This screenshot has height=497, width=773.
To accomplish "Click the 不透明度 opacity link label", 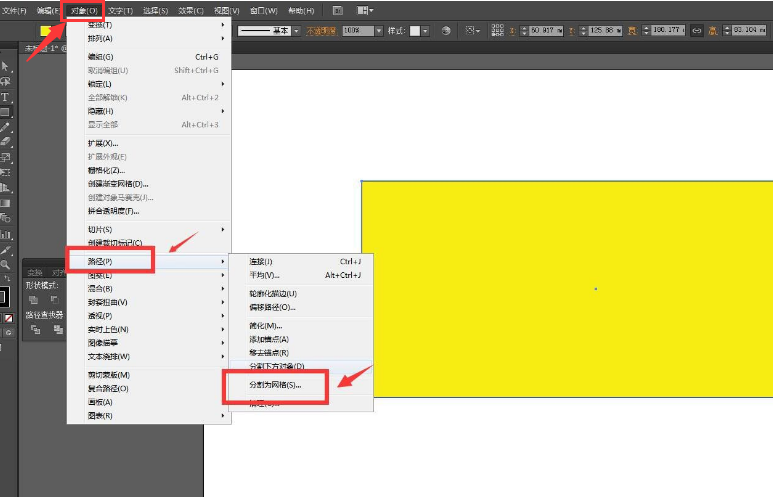I will [320, 31].
